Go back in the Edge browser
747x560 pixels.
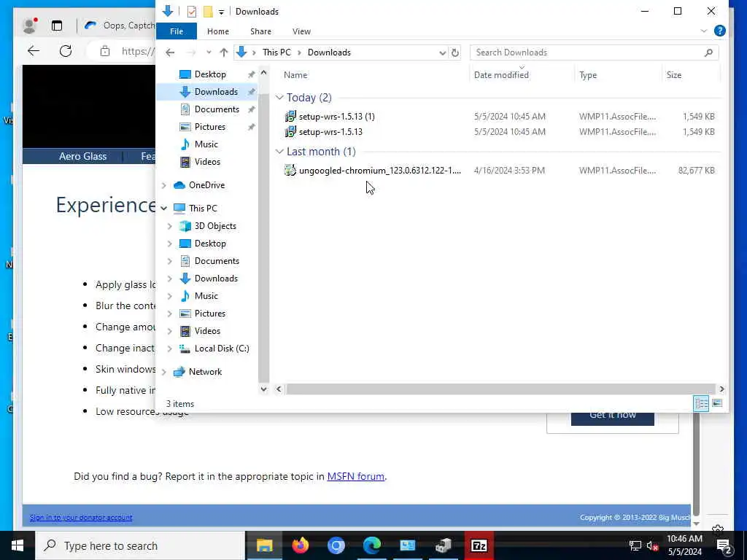coord(34,51)
